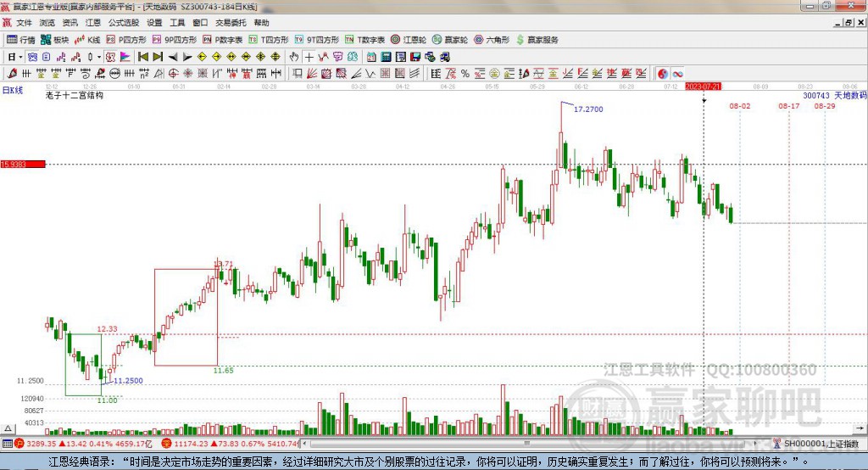Screen dimensions: 868x470
Task: Click the first yellow diamond left-arrow icon
Action: [x=202, y=57]
